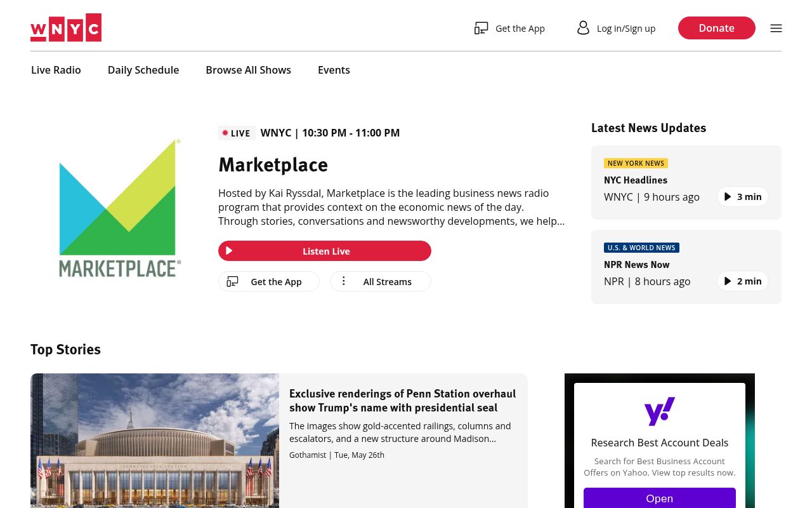Image resolution: width=812 pixels, height=508 pixels.
Task: Click the Latest News Updates heading
Action: [x=648, y=128]
